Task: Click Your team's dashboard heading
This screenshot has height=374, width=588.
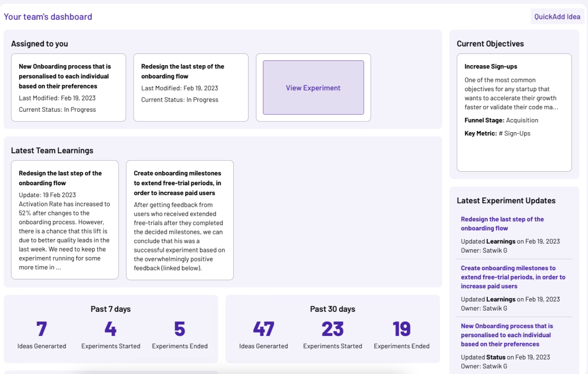Action: (x=48, y=16)
